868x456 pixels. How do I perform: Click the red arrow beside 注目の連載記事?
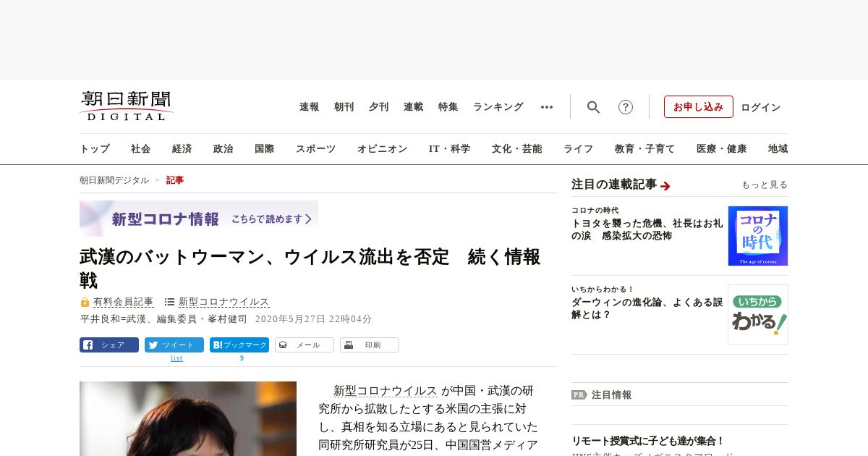click(665, 186)
